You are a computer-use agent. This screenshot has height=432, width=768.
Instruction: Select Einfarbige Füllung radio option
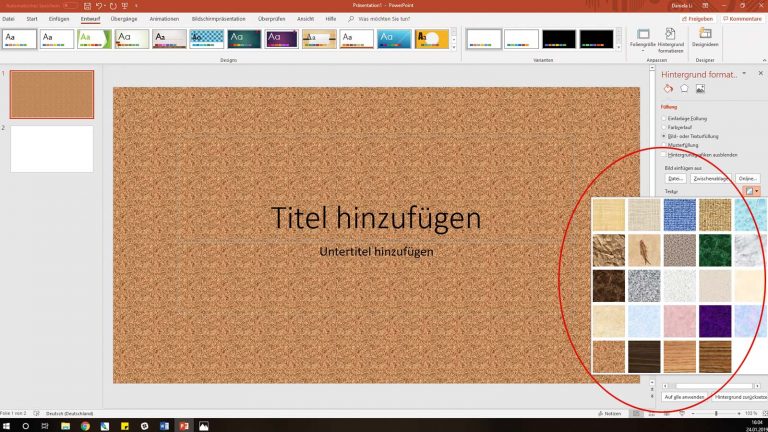coord(664,118)
